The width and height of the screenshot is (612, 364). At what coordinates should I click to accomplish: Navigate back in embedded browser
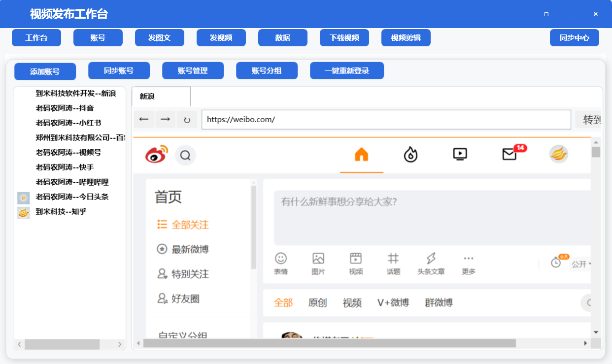[144, 119]
